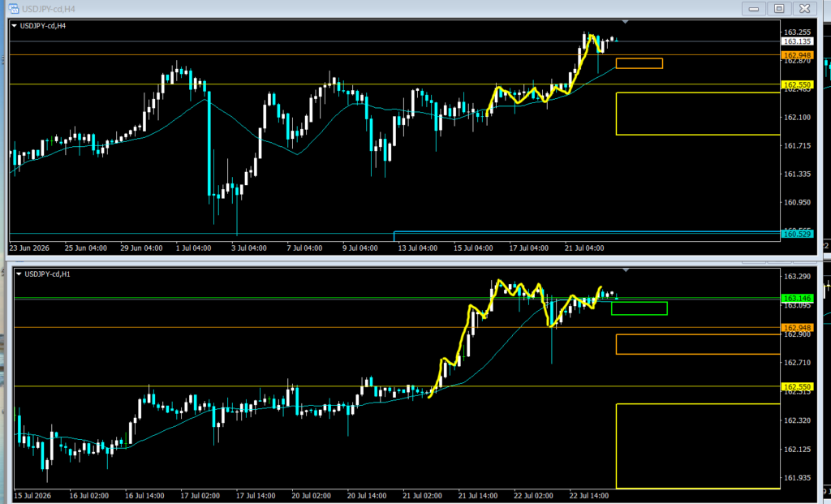Viewport: 831px width, 504px height.
Task: Select the large yellow rectangle on H1 chart
Action: (698, 446)
